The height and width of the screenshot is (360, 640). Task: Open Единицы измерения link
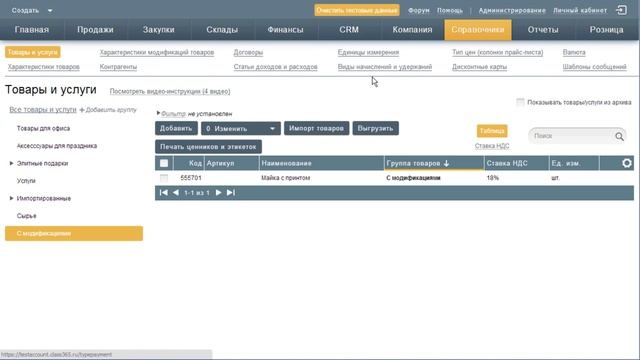point(368,53)
